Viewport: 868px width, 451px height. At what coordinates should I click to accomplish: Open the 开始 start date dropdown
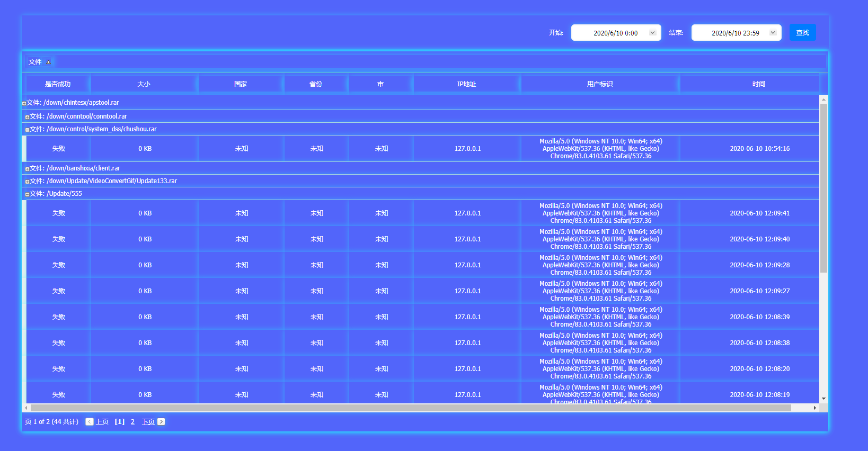(652, 33)
